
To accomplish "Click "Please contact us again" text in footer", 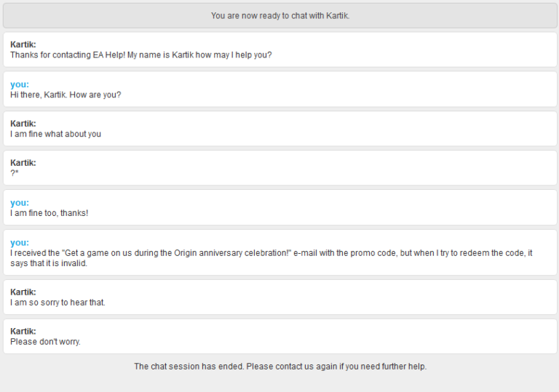I will 291,367.
